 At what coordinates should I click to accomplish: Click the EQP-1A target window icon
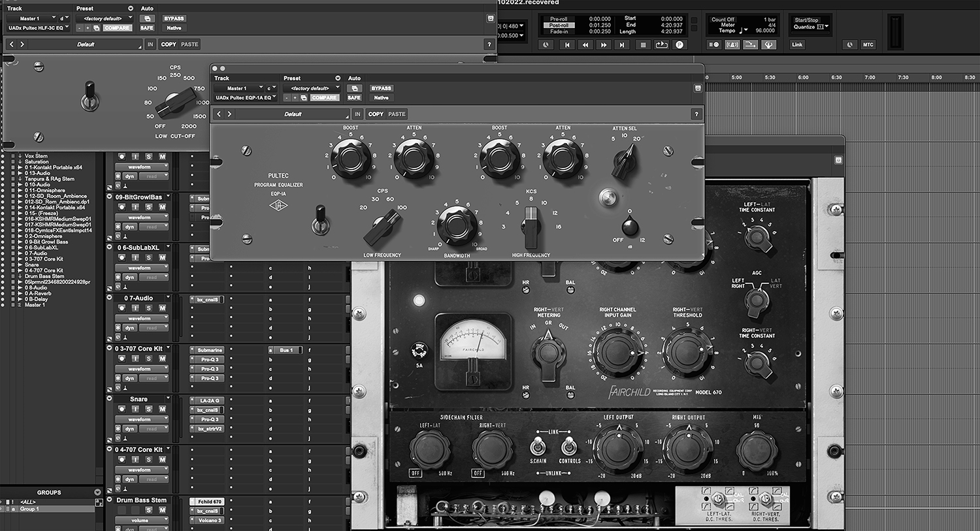click(x=698, y=88)
